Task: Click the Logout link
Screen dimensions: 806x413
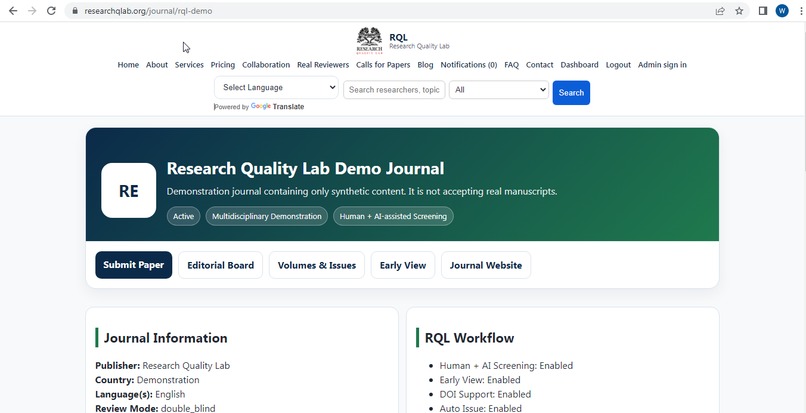Action: pyautogui.click(x=618, y=65)
